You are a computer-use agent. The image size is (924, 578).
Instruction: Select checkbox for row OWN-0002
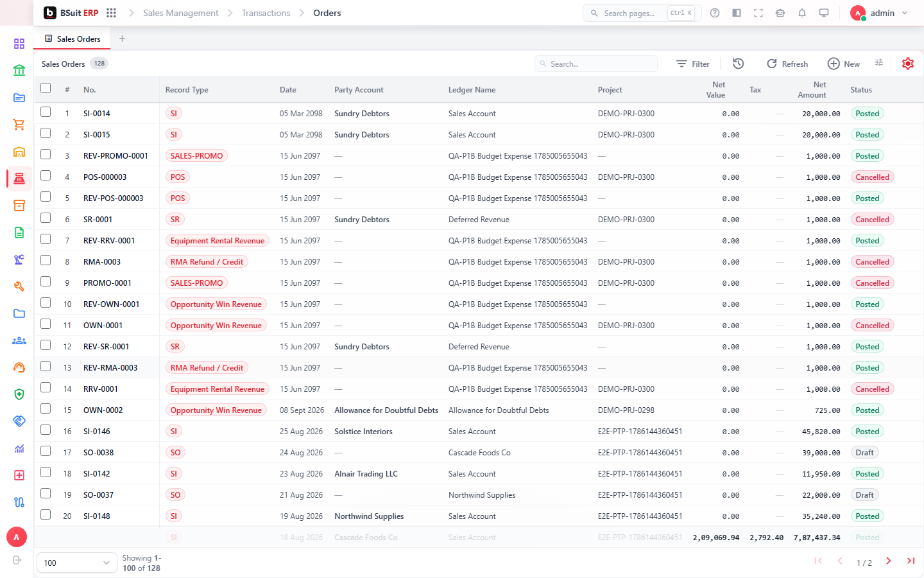pyautogui.click(x=46, y=408)
